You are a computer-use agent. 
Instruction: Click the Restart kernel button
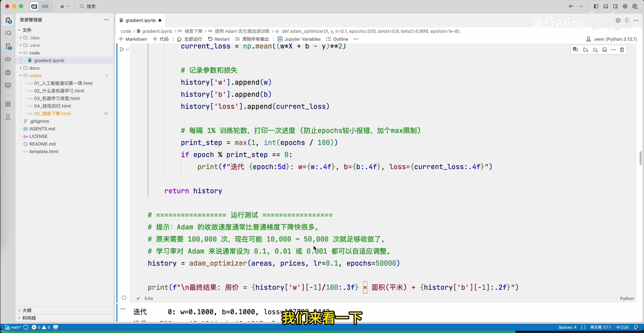pos(219,39)
